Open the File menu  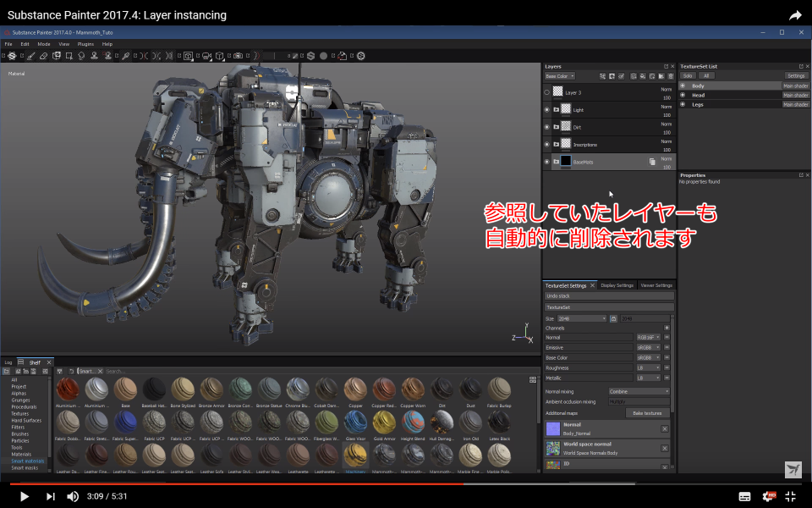[8, 44]
